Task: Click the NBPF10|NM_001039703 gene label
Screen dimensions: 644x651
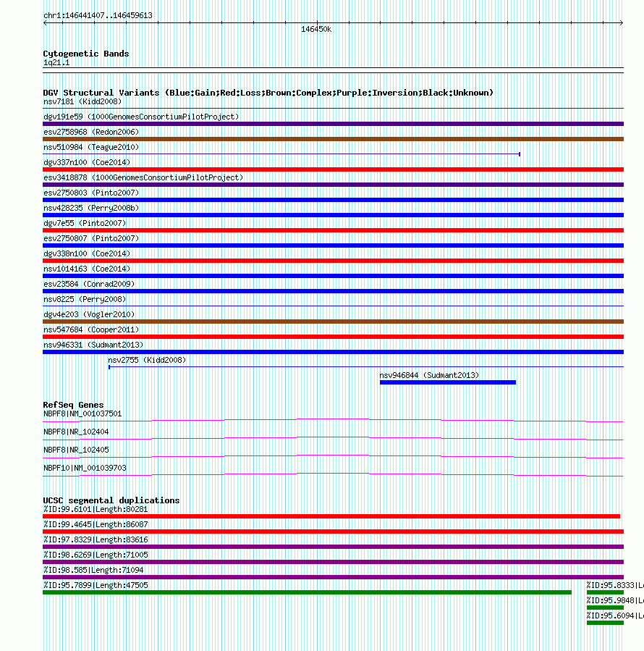Action: [x=85, y=469]
